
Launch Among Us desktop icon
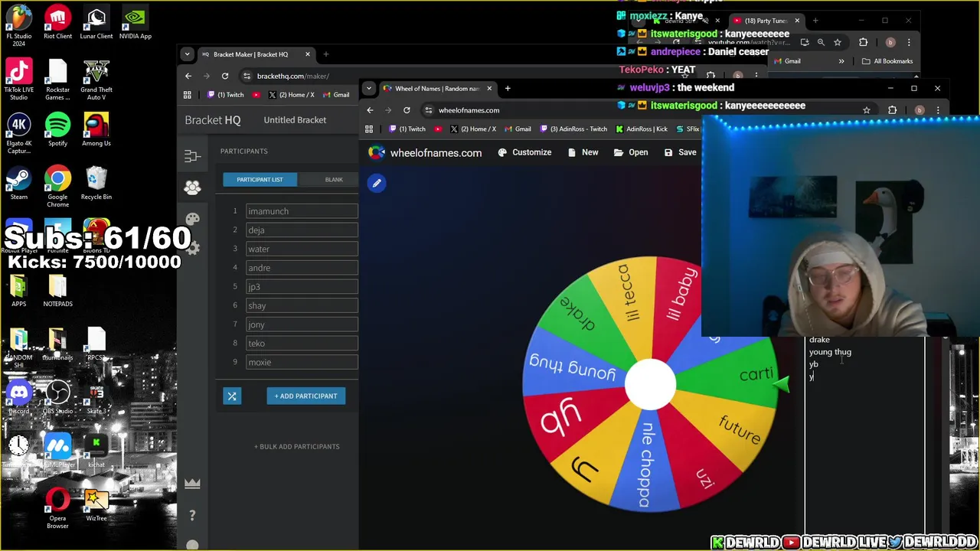pyautogui.click(x=96, y=130)
